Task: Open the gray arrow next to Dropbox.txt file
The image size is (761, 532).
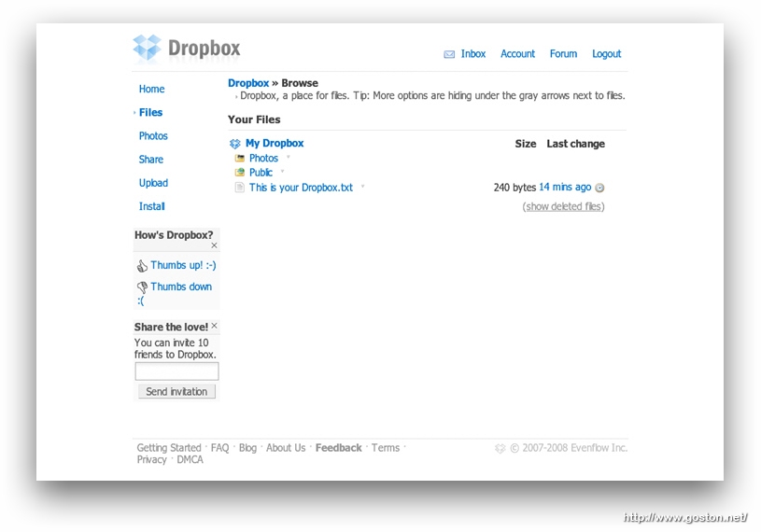Action: (362, 186)
